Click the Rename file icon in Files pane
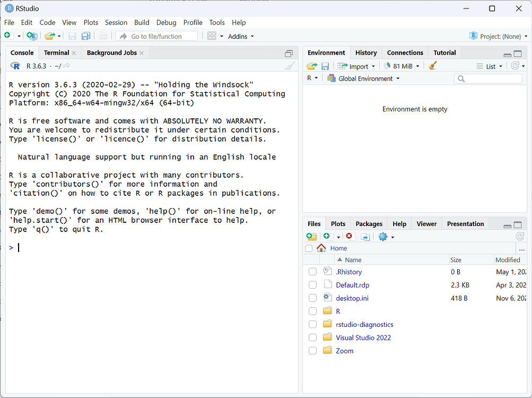The height and width of the screenshot is (398, 532). pos(365,237)
